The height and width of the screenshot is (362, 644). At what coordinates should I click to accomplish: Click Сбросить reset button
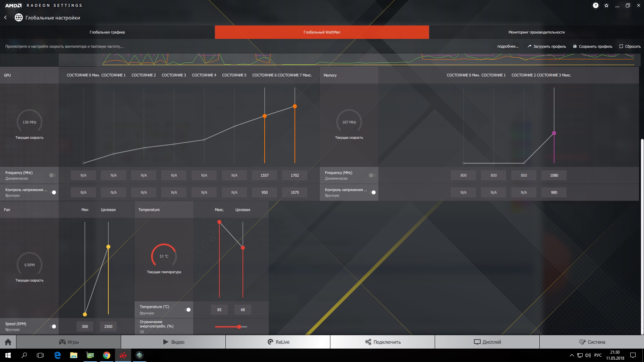(x=630, y=47)
